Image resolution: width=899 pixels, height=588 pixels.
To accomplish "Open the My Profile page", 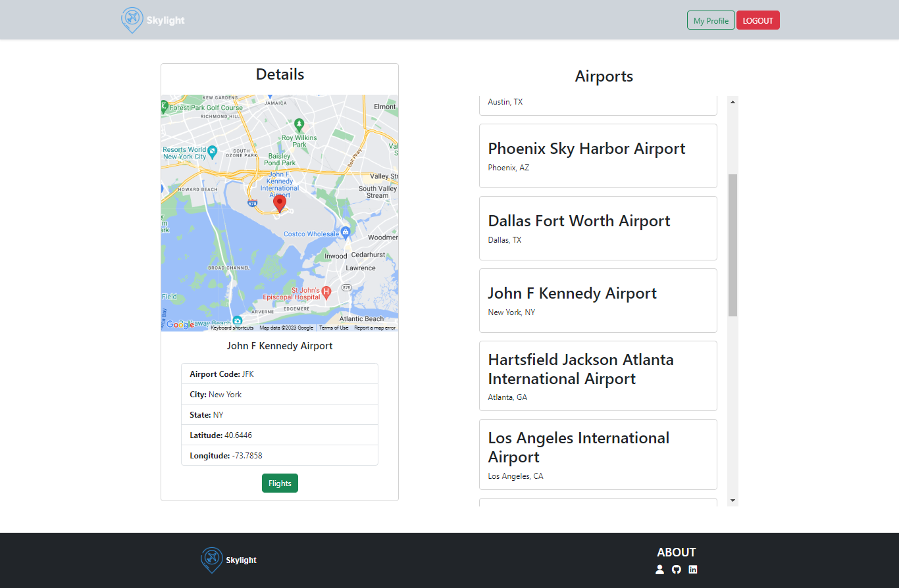I will coord(711,20).
